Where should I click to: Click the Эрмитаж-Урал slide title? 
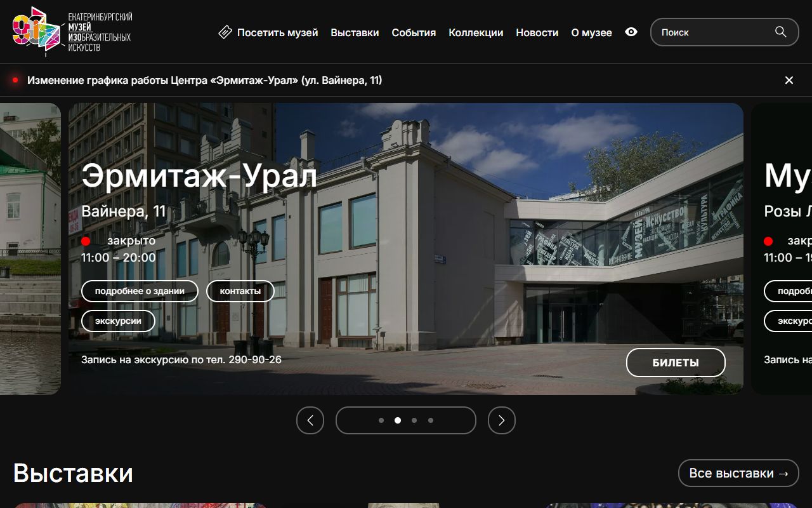point(199,175)
